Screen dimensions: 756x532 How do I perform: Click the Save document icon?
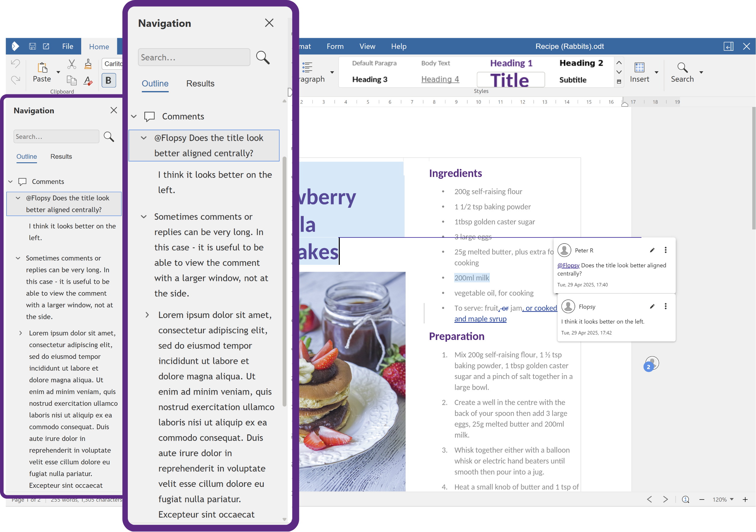[32, 46]
